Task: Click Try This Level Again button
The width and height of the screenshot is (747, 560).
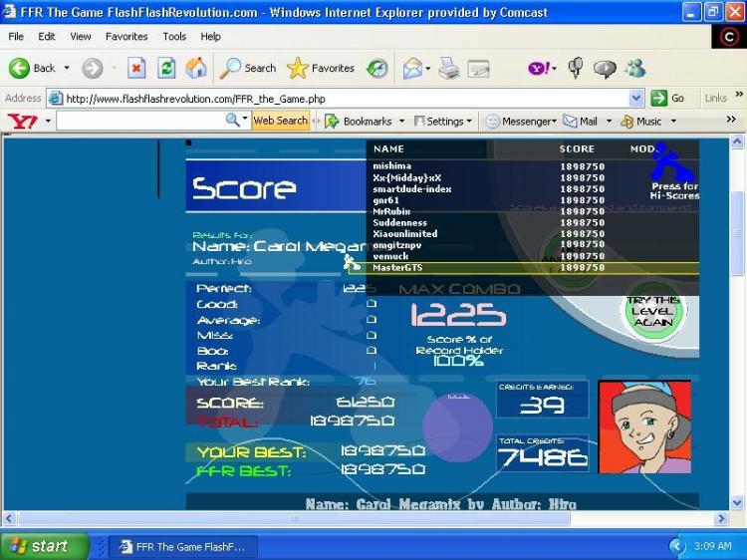Action: click(x=652, y=312)
